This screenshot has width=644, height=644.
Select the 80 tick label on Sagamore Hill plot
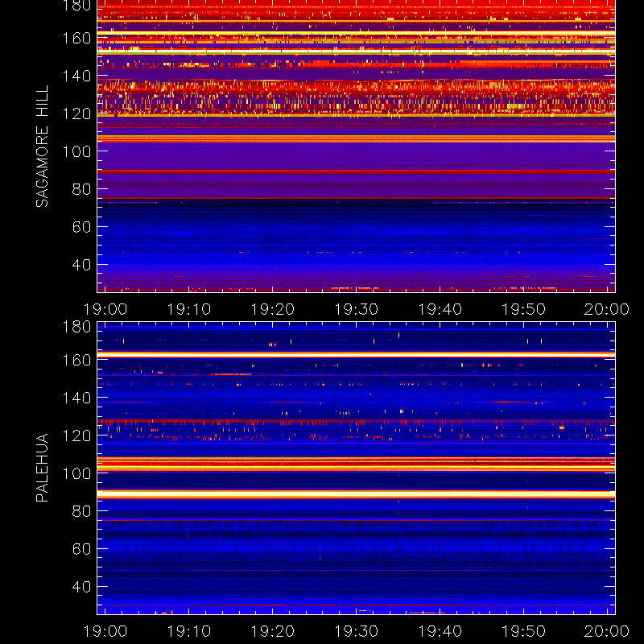coord(81,189)
